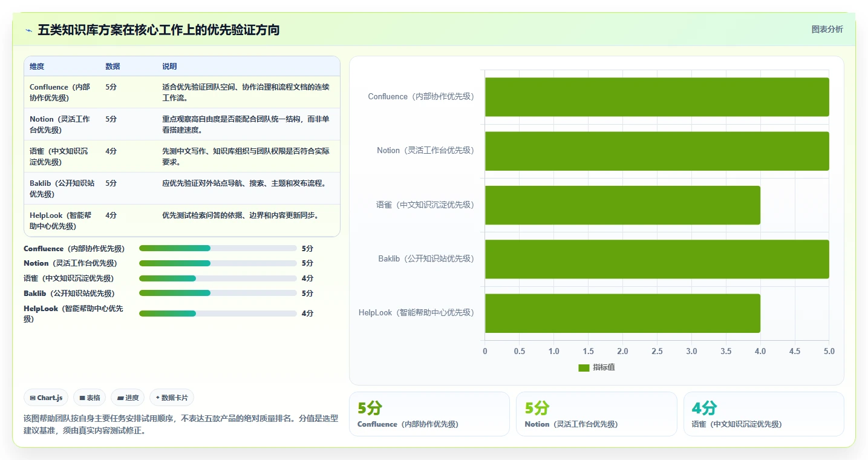Click the 5分 score in the Baklib table row
Viewport: 868px width, 460px height.
[111, 183]
